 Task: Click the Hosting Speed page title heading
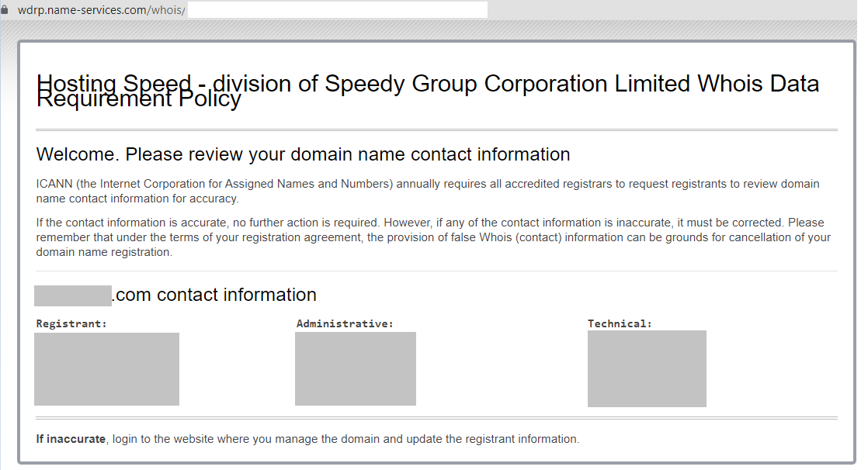[427, 84]
